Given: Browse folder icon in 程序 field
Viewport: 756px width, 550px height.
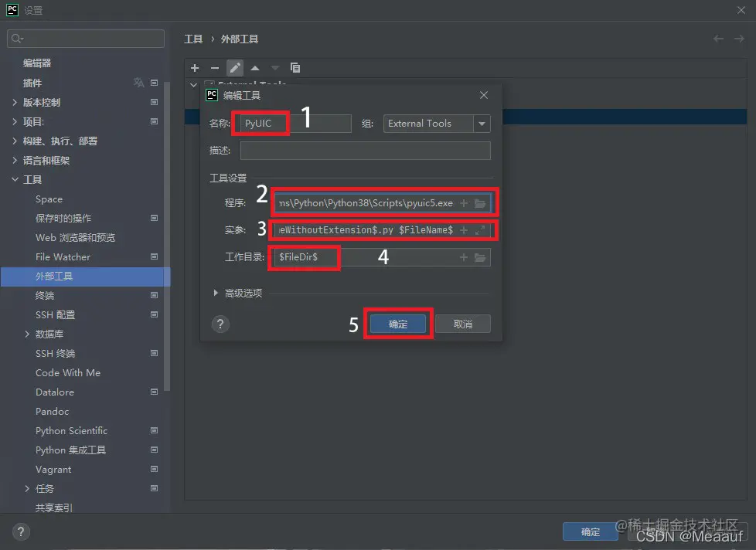Looking at the screenshot, I should [x=480, y=203].
